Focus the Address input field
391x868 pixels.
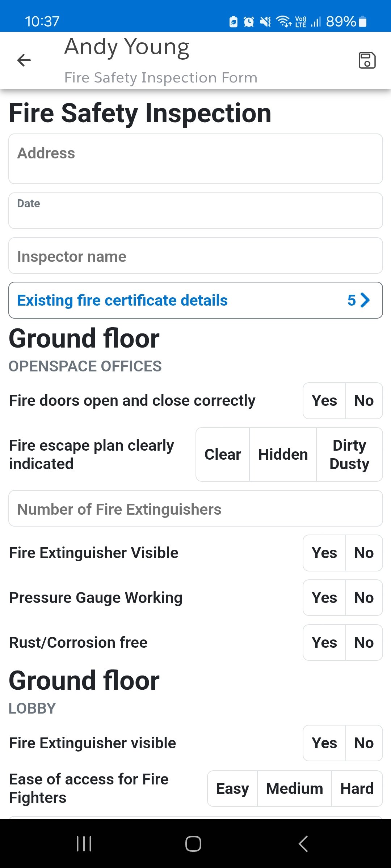point(195,159)
